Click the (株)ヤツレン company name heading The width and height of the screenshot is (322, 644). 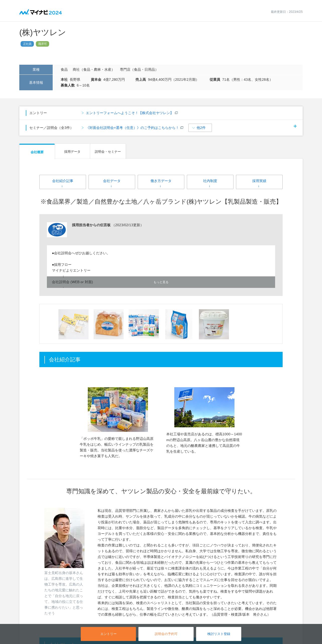42,32
